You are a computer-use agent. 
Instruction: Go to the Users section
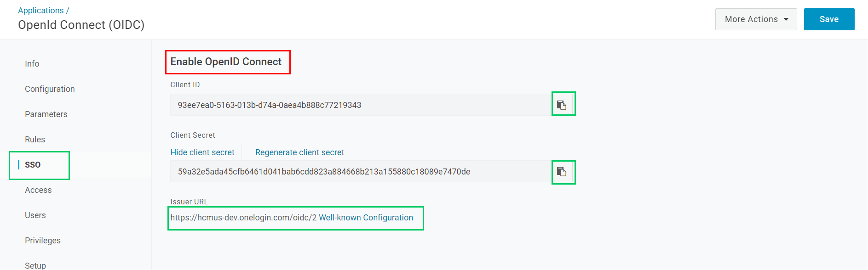point(35,215)
